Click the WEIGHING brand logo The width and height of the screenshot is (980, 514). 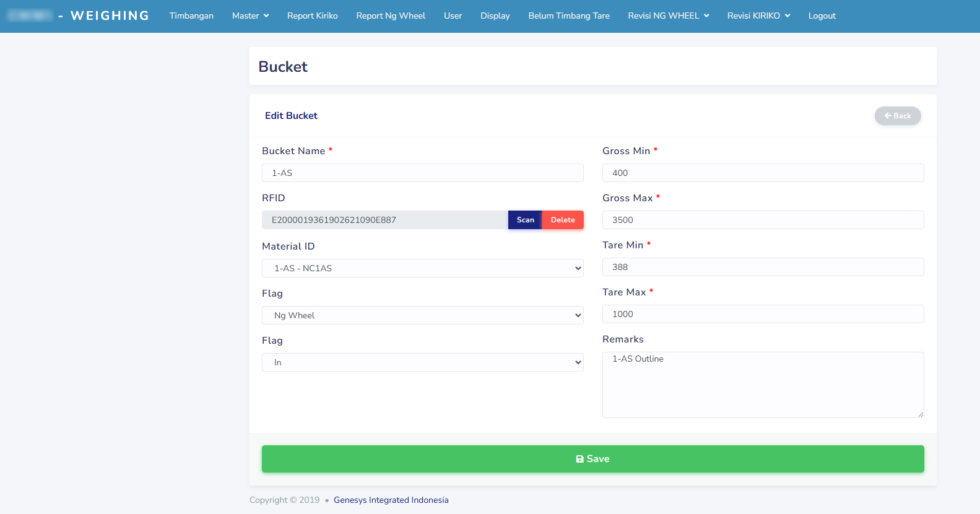point(78,15)
